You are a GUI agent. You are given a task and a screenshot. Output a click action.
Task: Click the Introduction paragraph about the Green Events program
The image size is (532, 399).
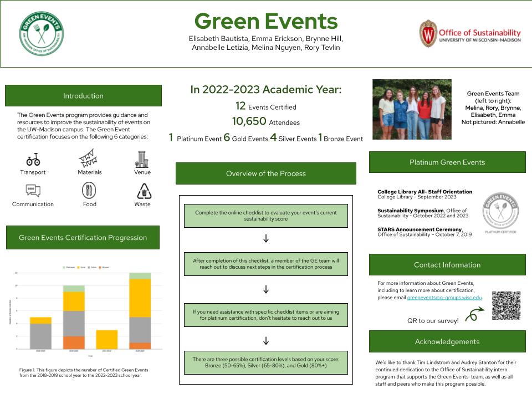84,126
